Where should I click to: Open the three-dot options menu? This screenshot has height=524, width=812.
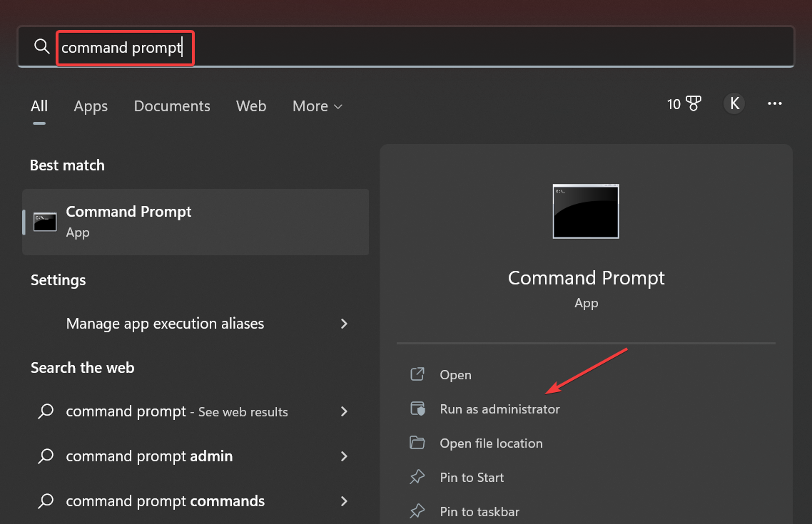click(775, 104)
